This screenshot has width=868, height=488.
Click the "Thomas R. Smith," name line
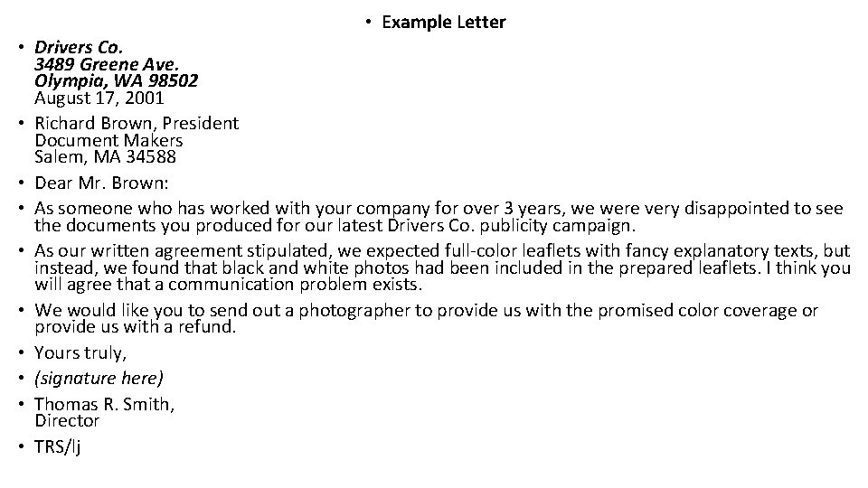click(x=105, y=404)
